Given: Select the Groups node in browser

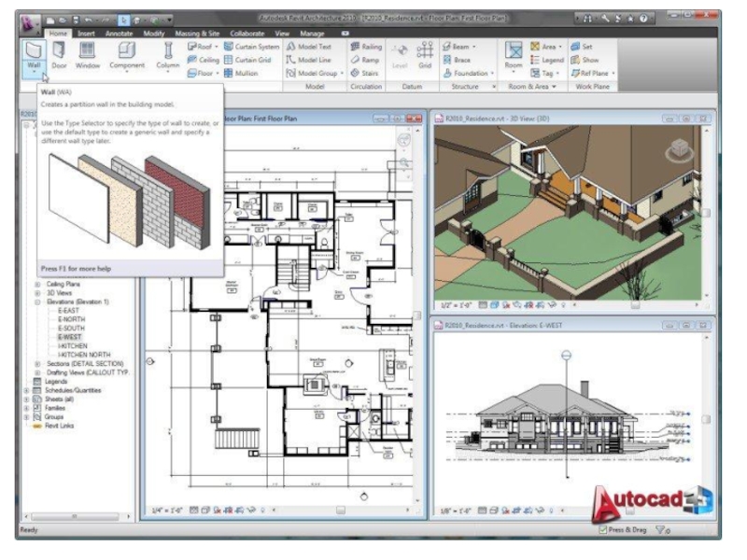Looking at the screenshot, I should (54, 416).
